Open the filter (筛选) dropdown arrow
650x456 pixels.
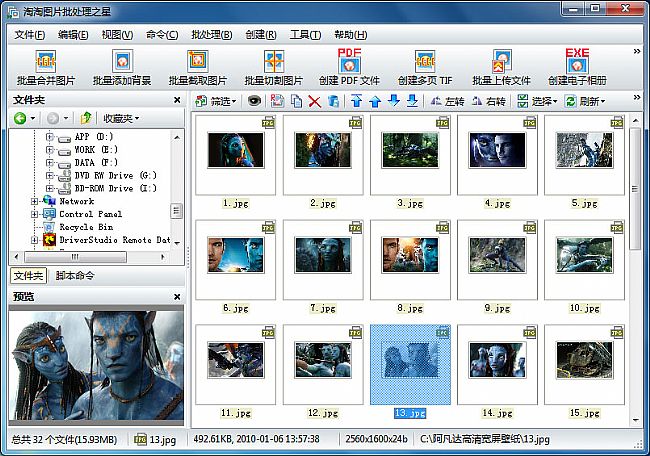234,102
